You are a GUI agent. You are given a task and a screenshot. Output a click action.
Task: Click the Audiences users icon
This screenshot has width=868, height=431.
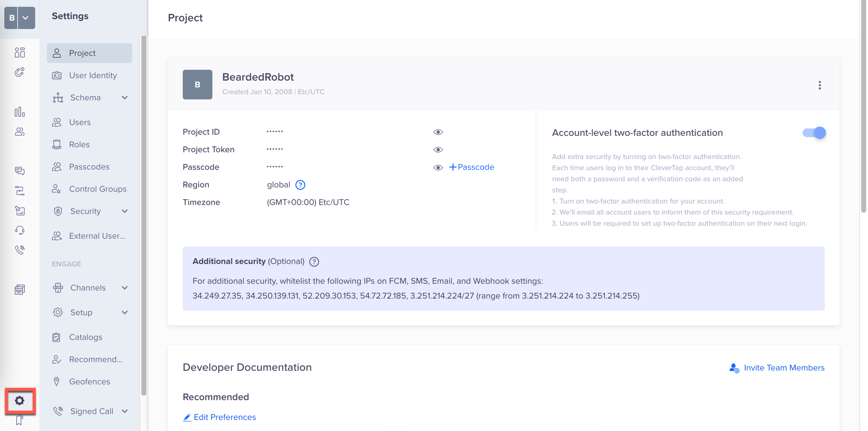click(x=20, y=132)
